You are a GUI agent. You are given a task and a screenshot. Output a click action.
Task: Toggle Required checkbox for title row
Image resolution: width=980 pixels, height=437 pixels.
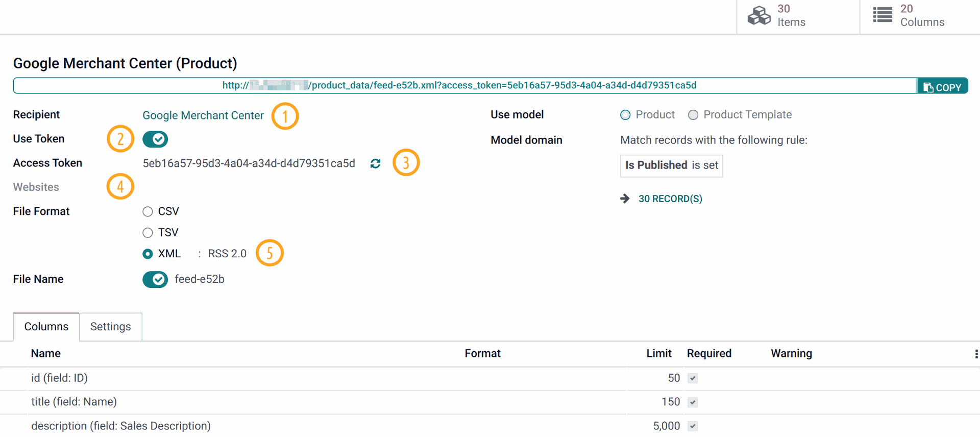(693, 402)
